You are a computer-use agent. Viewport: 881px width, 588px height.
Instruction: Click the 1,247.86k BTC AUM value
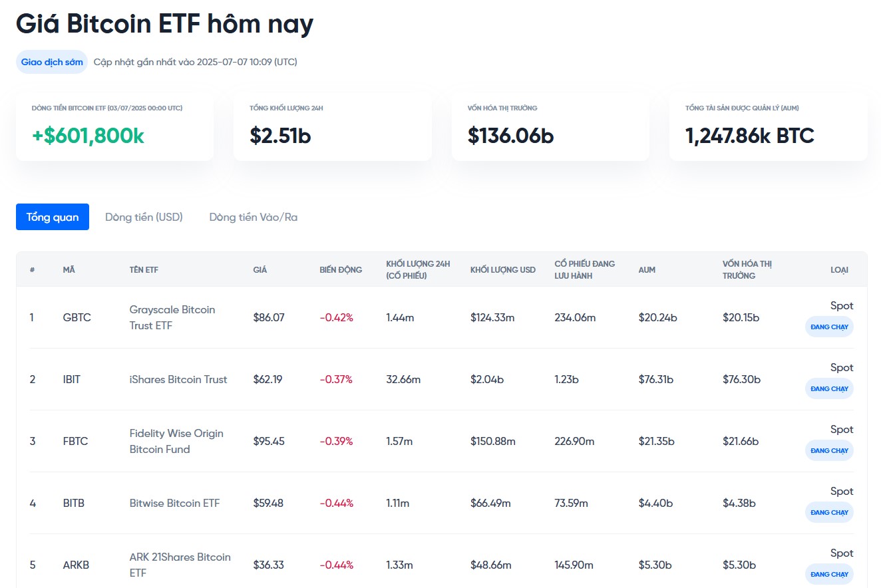[x=750, y=136]
